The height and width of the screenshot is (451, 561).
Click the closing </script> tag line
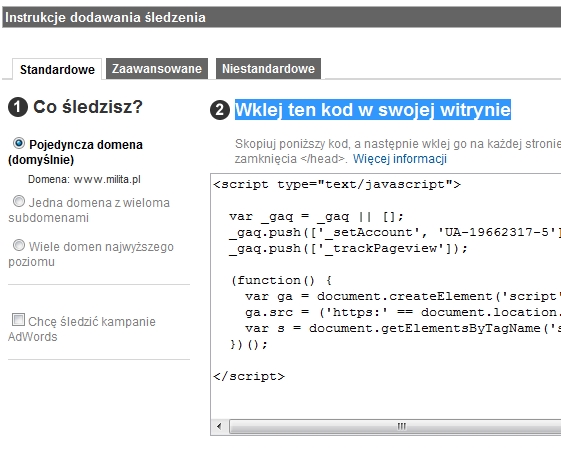(249, 376)
